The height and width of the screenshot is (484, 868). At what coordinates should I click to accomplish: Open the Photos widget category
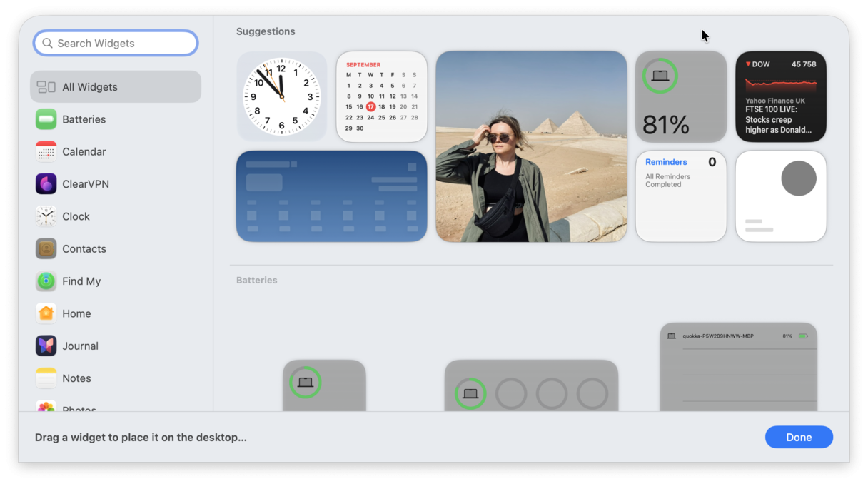click(77, 408)
